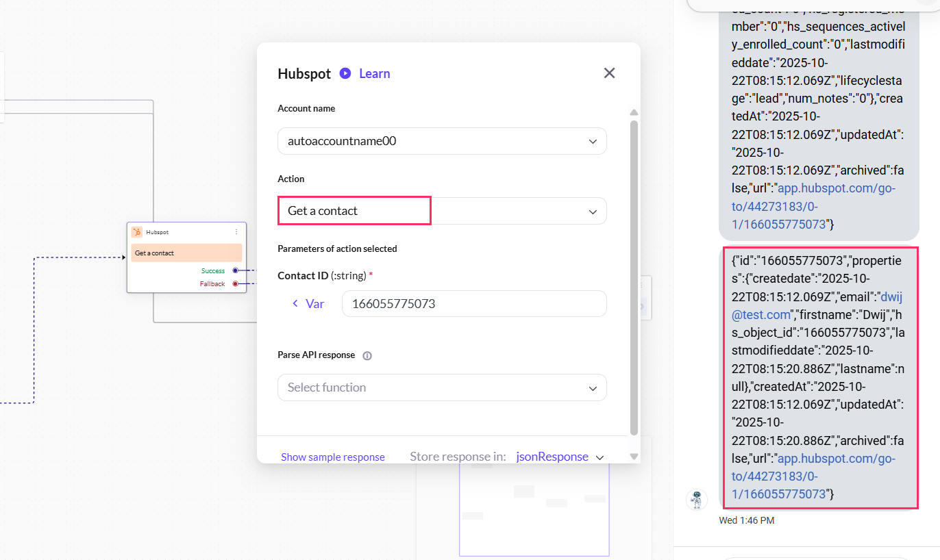This screenshot has height=560, width=940.
Task: Open the Learn link in the Hubspot header
Action: pos(374,73)
